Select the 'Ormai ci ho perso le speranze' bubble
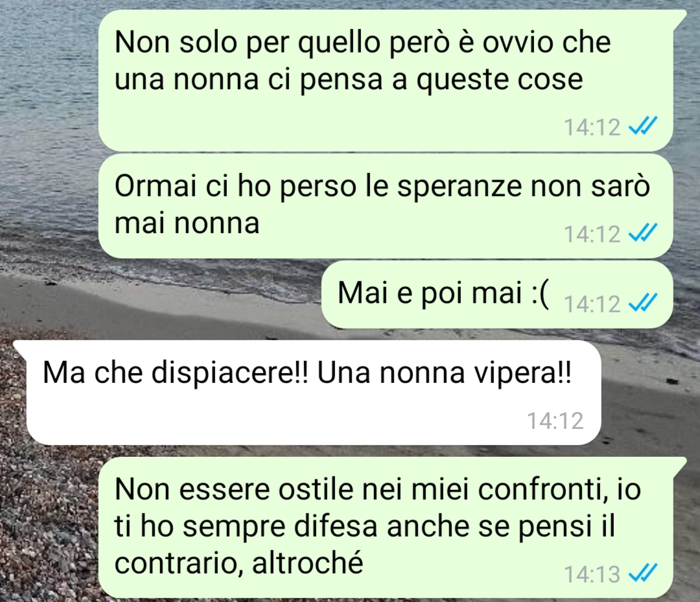 tap(386, 206)
